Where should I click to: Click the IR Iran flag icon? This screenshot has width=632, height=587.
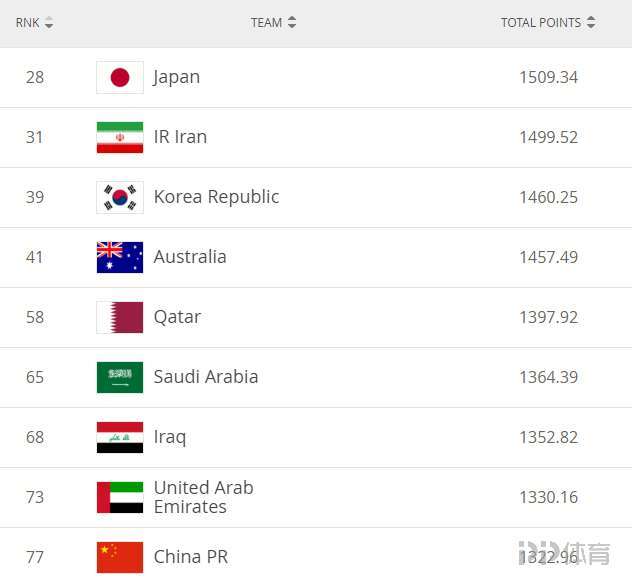click(x=120, y=137)
